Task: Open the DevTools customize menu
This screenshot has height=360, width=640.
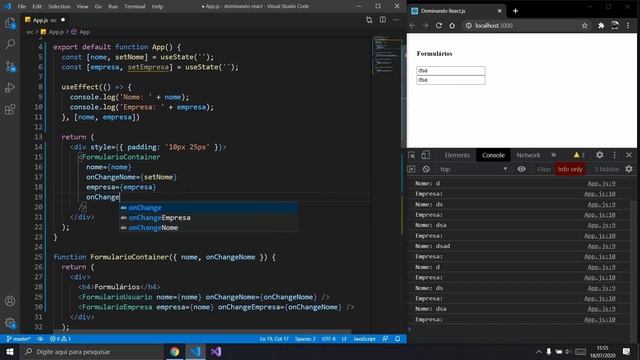Action: coord(614,155)
